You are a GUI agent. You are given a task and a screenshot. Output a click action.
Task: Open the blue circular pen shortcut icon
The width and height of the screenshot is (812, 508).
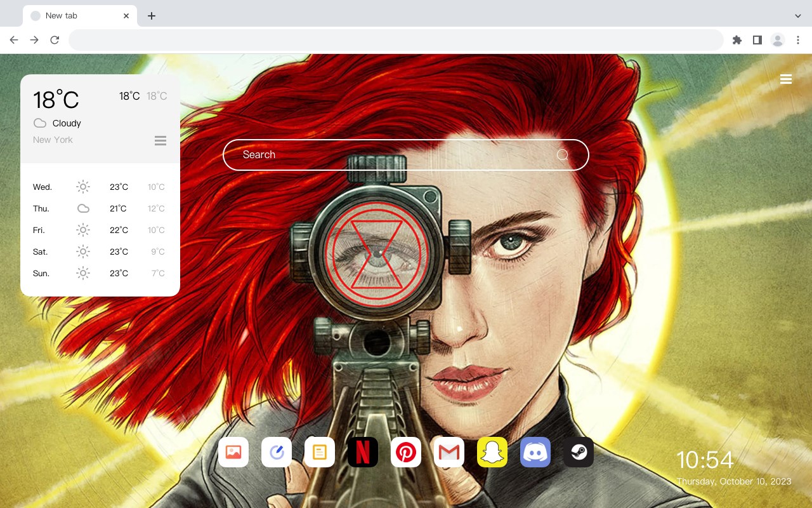point(277,452)
